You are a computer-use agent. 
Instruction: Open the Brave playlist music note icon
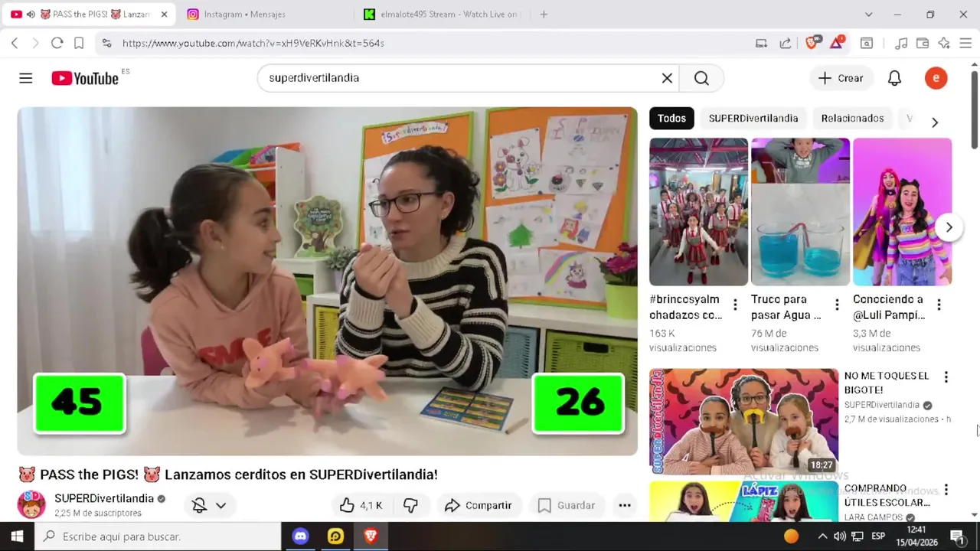(x=901, y=43)
